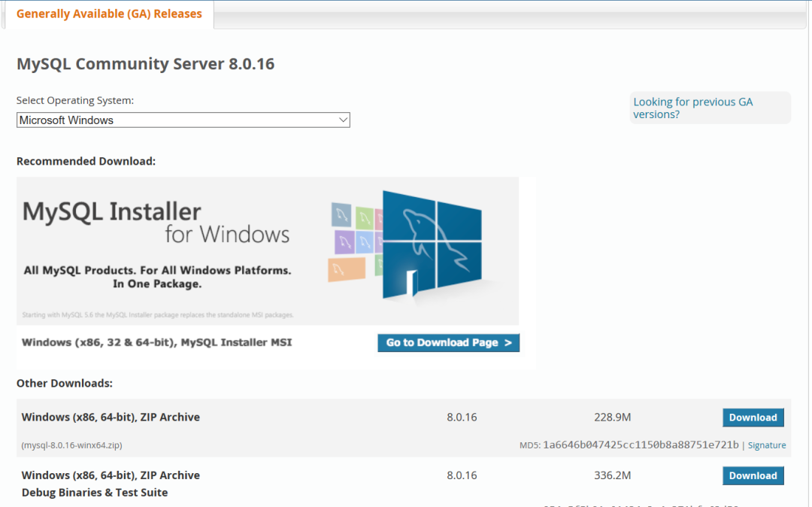Screen dimensions: 812x507
Task: Open Looking for previous GA versions link
Action: tap(693, 108)
